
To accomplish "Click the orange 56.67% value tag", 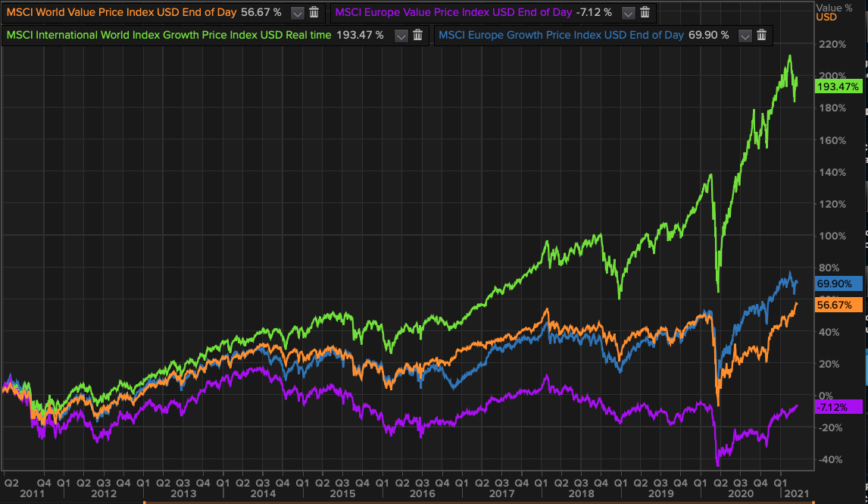I will [x=838, y=305].
